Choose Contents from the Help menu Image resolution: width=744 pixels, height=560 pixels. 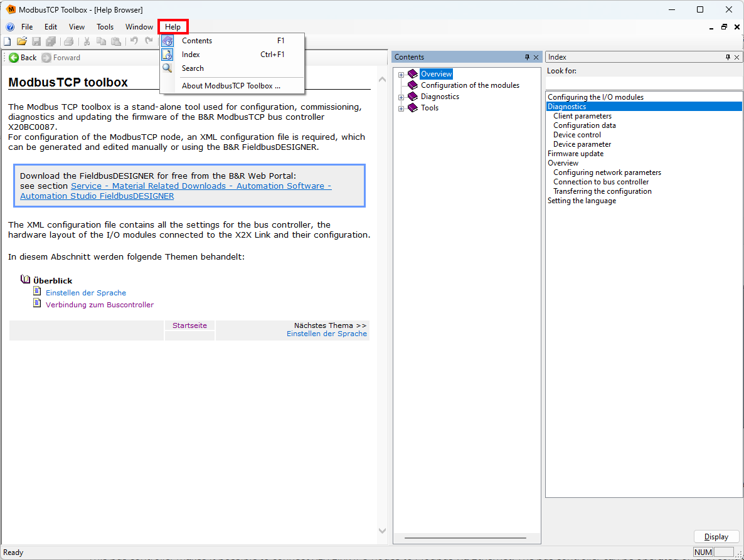pos(232,41)
